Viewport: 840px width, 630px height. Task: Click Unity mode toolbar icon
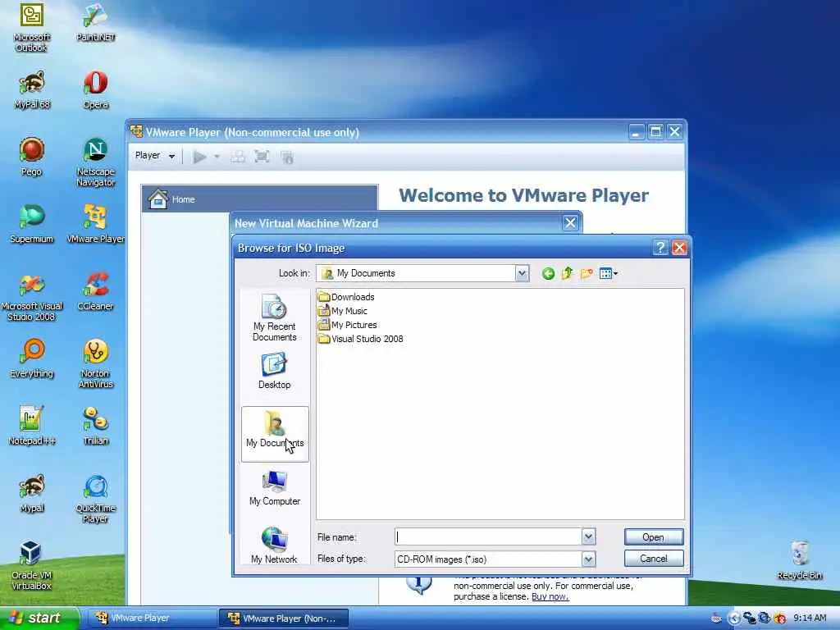pyautogui.click(x=287, y=157)
